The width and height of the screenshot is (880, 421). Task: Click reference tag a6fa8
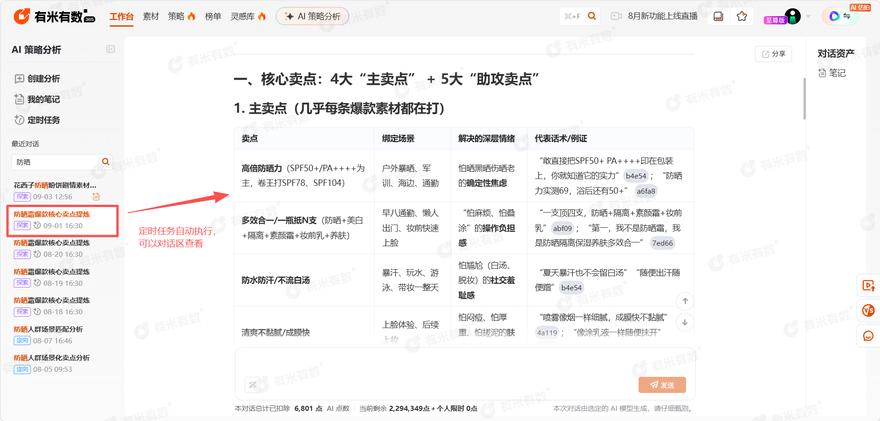(x=645, y=191)
